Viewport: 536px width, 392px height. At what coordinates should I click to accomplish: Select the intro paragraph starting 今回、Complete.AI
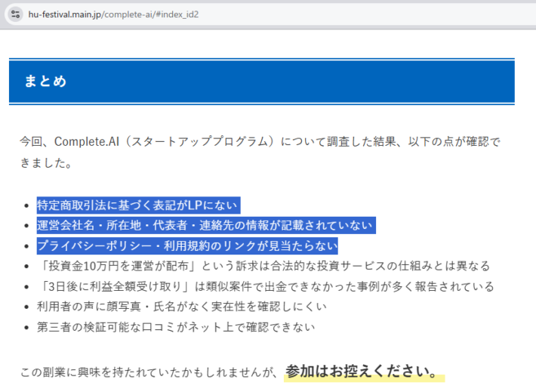[x=260, y=153]
